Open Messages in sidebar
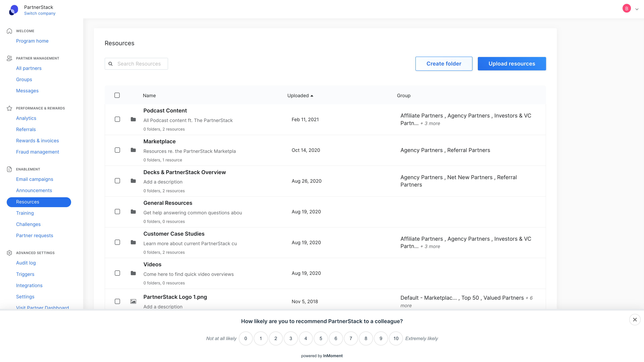Viewport: 644px width, 362px height. tap(27, 91)
